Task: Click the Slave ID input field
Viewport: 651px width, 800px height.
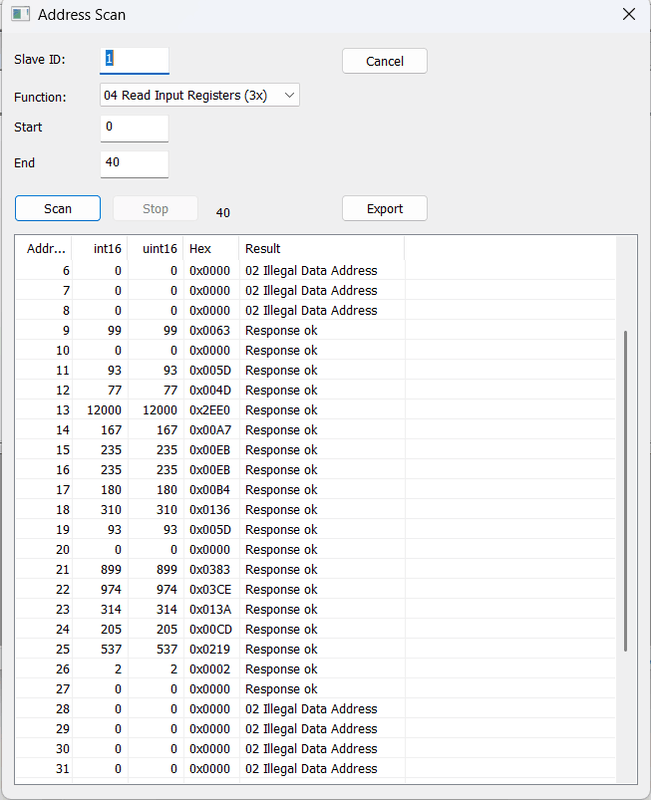Action: tap(135, 60)
